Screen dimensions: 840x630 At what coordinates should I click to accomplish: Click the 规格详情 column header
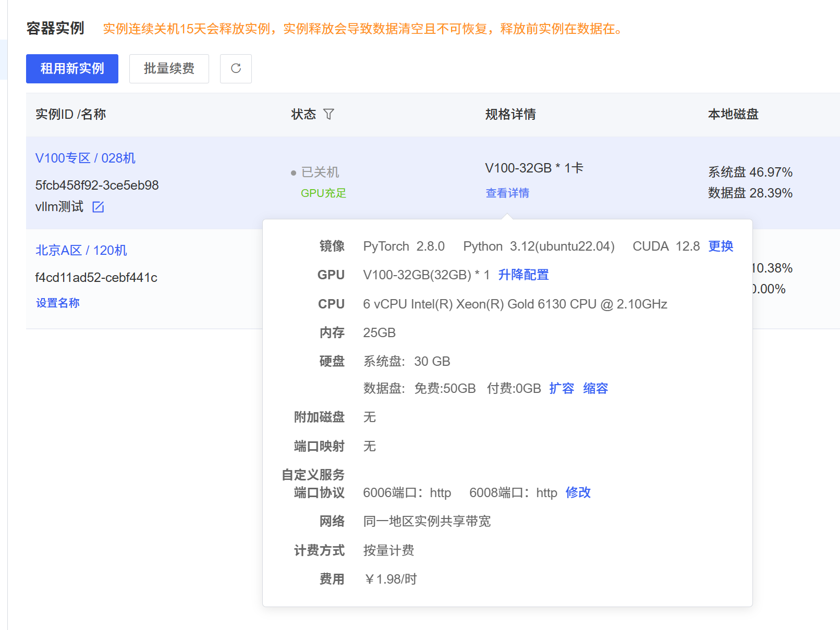click(510, 114)
